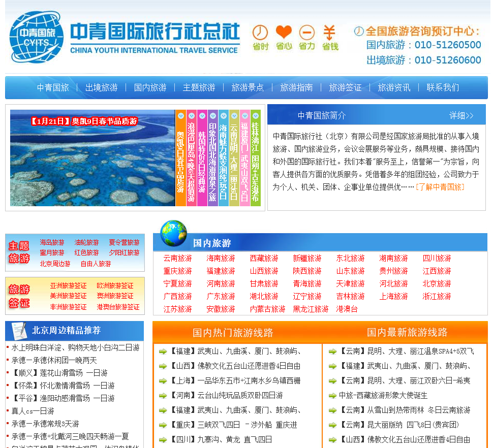
Task: Open 水上明珠白洋淀 二日游 listing
Action: pyautogui.click(x=75, y=348)
